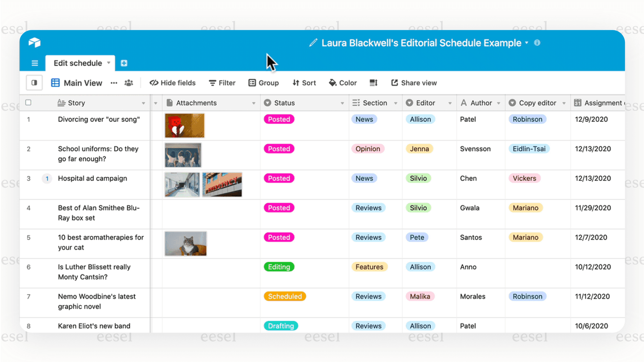Viewport: 644px width, 362px height.
Task: Toggle the sidebar panel with the square icon
Action: (34, 83)
